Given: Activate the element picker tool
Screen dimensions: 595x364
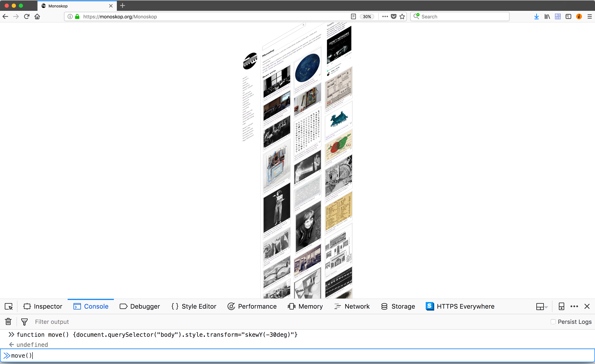Looking at the screenshot, I should 9,306.
